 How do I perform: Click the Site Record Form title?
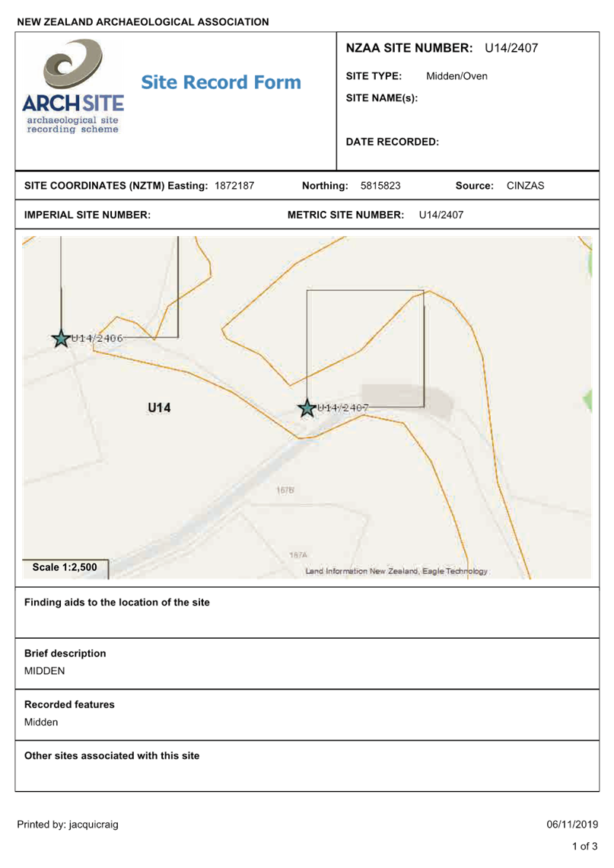tap(221, 82)
